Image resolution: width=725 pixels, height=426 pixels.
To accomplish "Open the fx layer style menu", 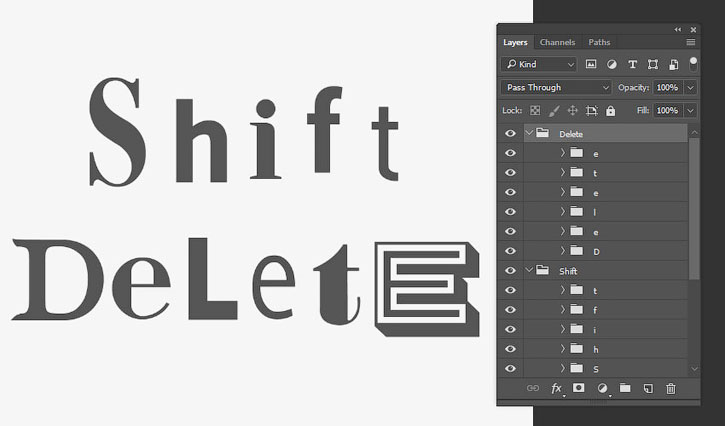I will click(x=556, y=389).
